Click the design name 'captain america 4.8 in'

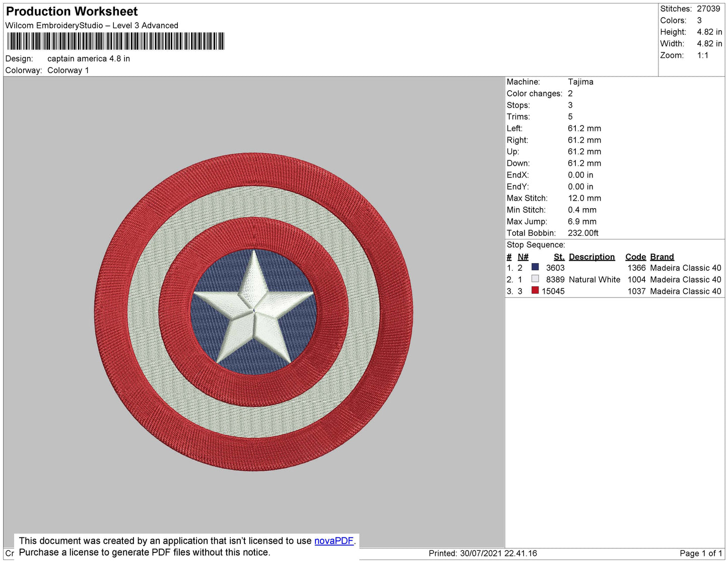tap(89, 59)
